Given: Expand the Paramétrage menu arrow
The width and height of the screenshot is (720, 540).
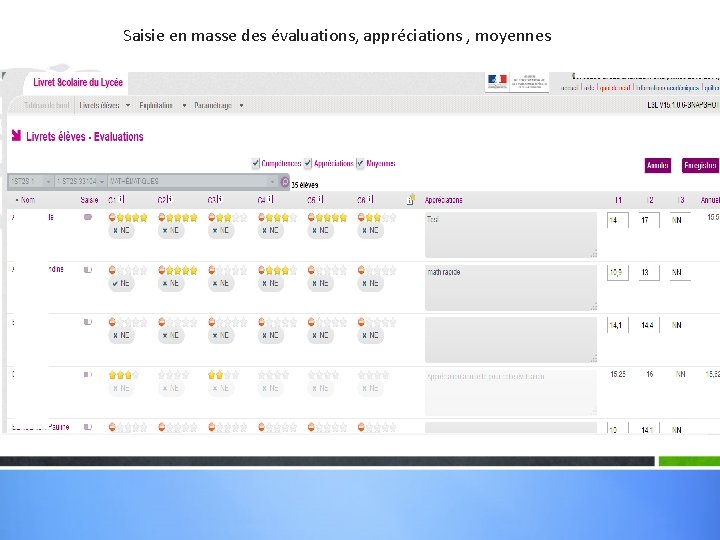Looking at the screenshot, I should 242,106.
